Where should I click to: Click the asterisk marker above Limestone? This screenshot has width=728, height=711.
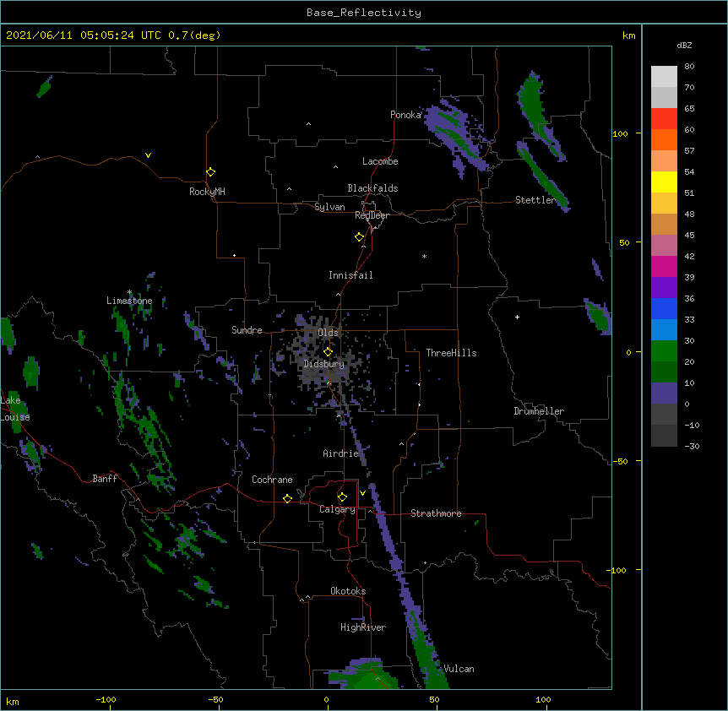click(129, 292)
